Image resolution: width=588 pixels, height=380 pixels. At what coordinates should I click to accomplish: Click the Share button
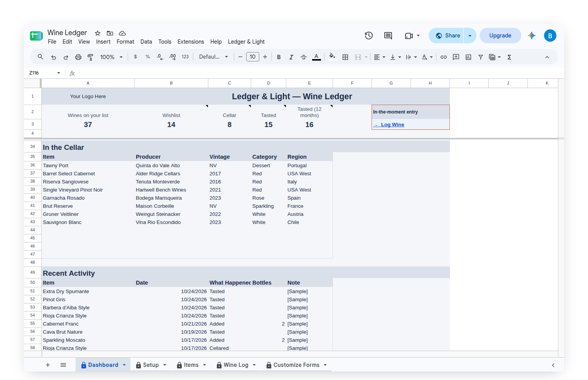447,36
